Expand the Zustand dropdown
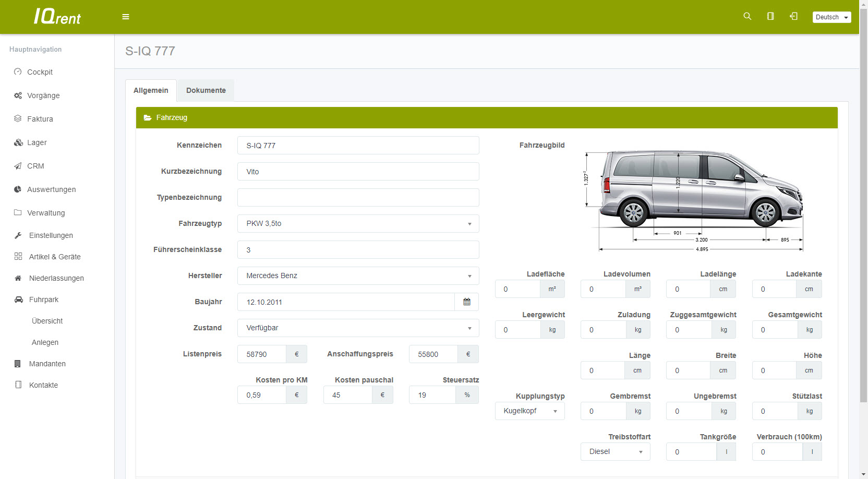The height and width of the screenshot is (479, 868). click(x=358, y=328)
